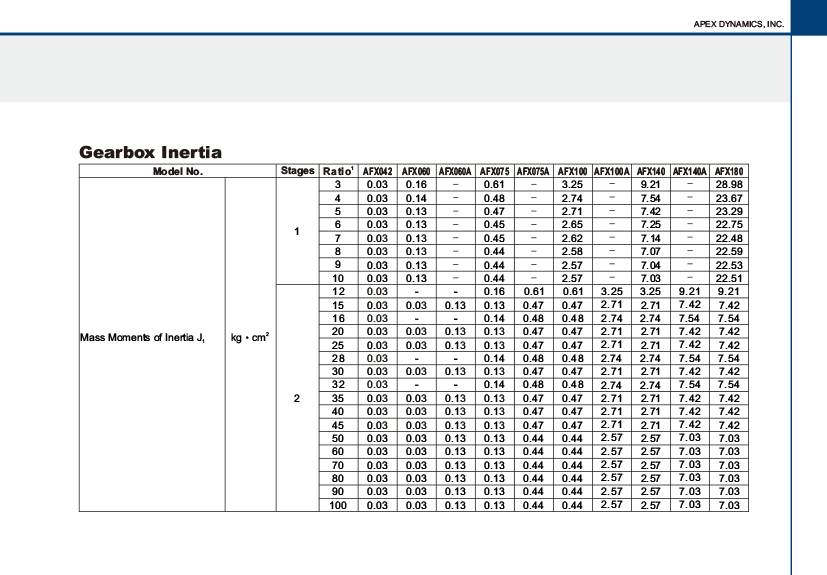Select the Stages column header
The height and width of the screenshot is (575, 827).
click(297, 171)
